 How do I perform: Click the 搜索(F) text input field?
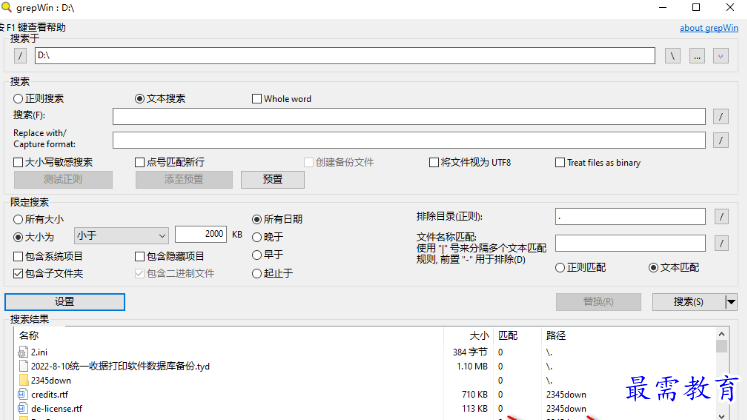click(409, 116)
